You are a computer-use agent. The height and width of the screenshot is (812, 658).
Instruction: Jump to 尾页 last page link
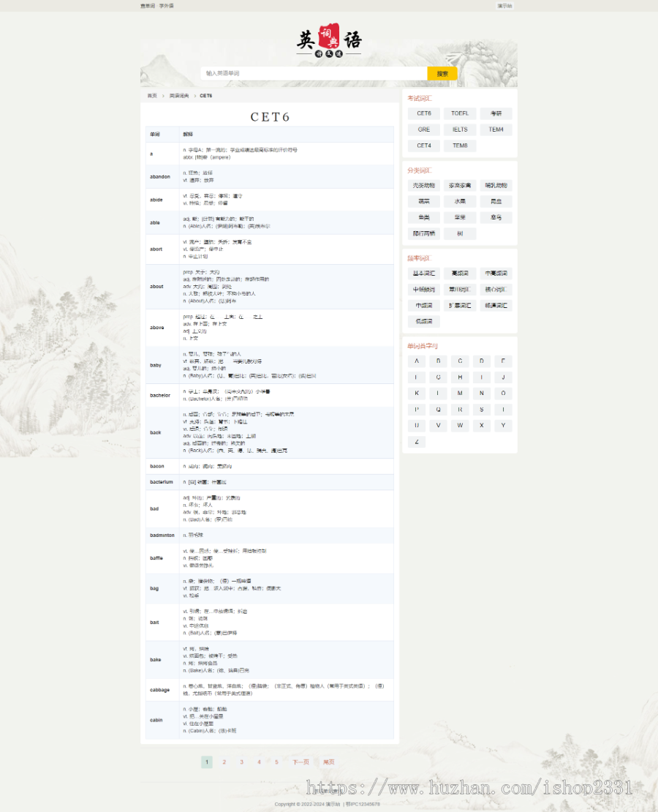click(x=329, y=762)
